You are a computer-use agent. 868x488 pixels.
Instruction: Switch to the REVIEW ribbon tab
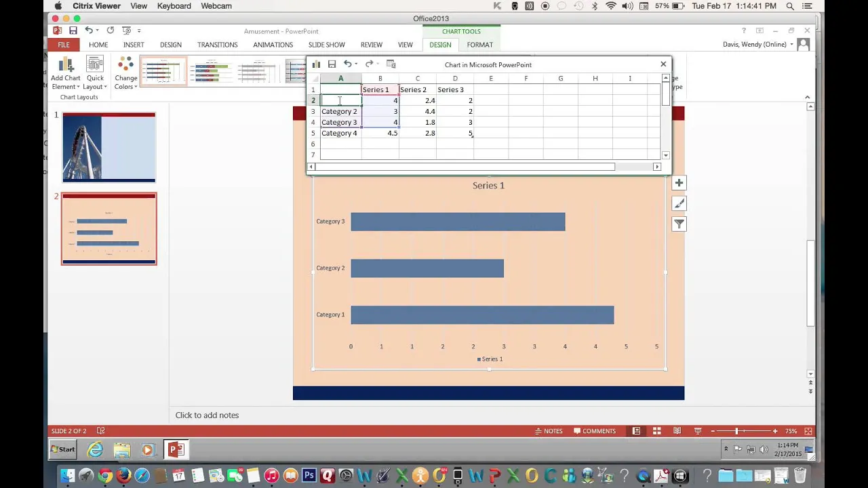coord(372,45)
